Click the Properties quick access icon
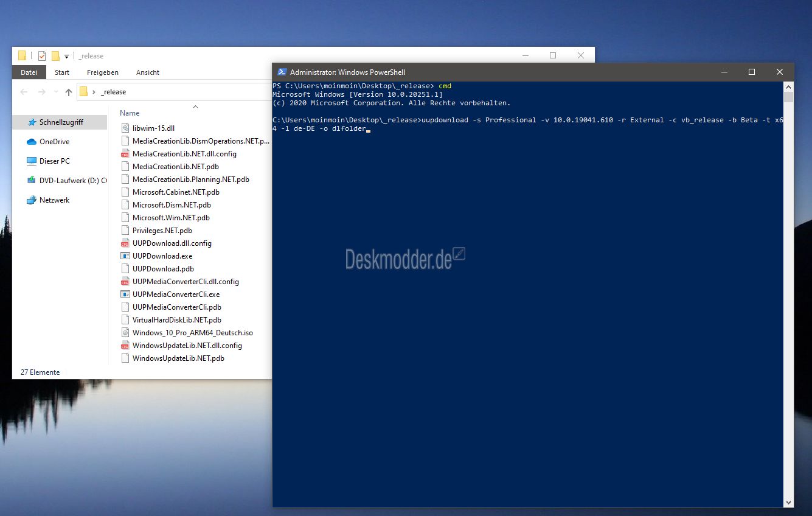812x516 pixels. coord(41,56)
